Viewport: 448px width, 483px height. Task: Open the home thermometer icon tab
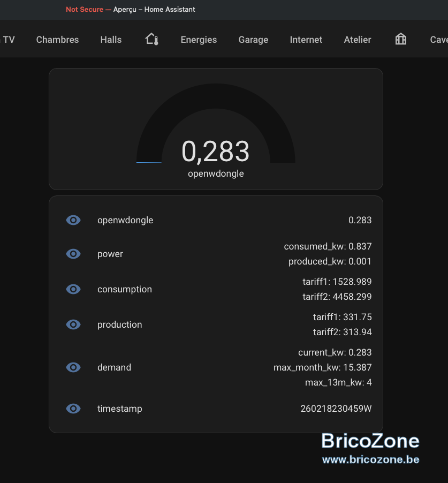(152, 40)
